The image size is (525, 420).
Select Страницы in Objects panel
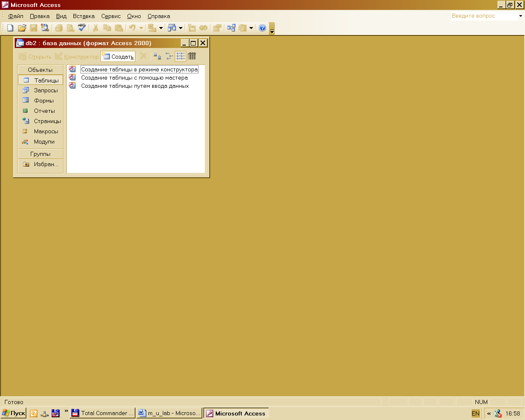point(41,121)
